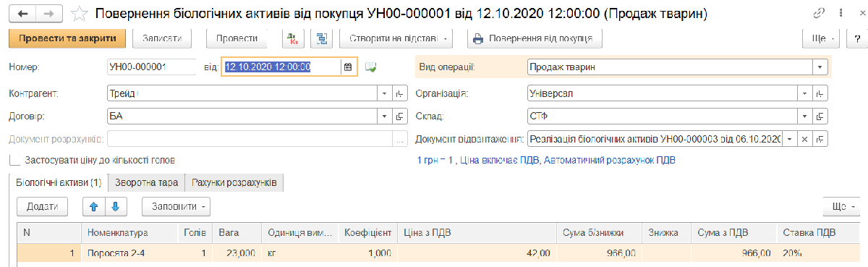Click the back navigation arrow
868x267 pixels.
22,13
